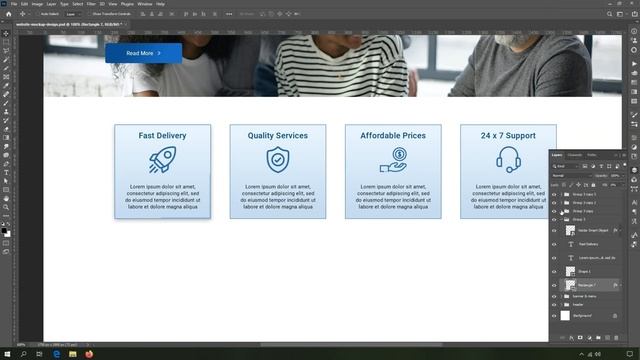Select the Zoom tool in toolbar
640x360 pixels.
[x=6, y=207]
